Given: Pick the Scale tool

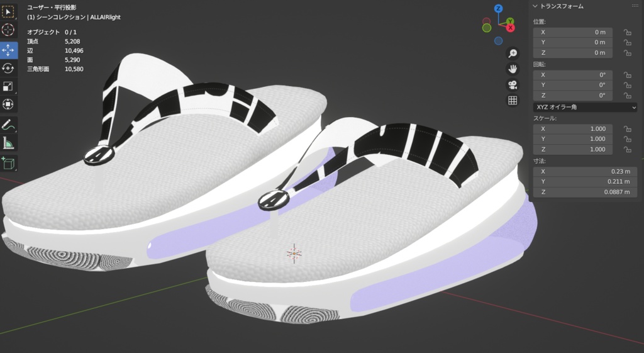Looking at the screenshot, I should pyautogui.click(x=8, y=86).
